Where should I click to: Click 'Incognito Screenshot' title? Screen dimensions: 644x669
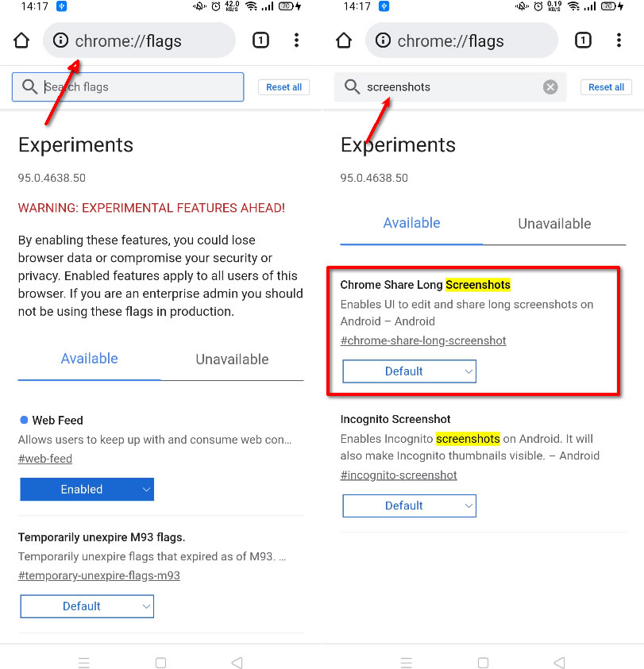pyautogui.click(x=395, y=419)
